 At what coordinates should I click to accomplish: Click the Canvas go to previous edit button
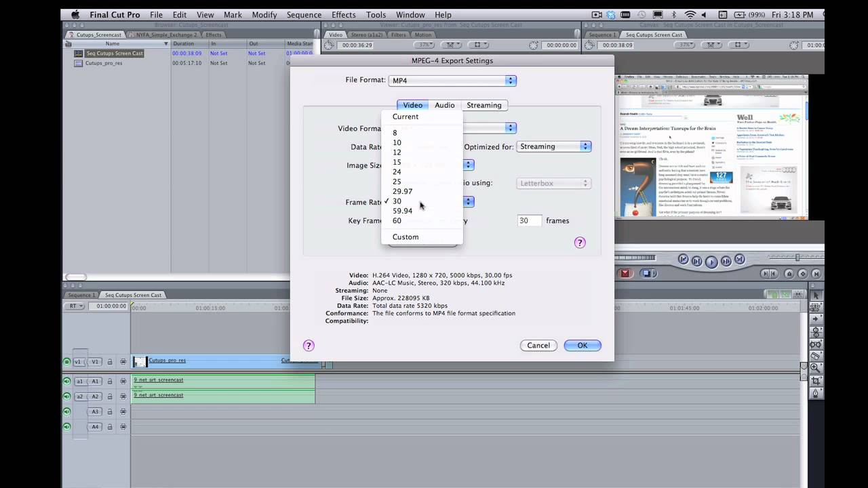pyautogui.click(x=684, y=260)
